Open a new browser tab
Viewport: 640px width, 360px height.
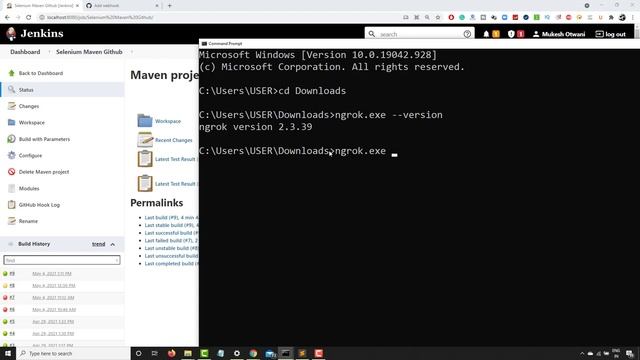point(170,6)
